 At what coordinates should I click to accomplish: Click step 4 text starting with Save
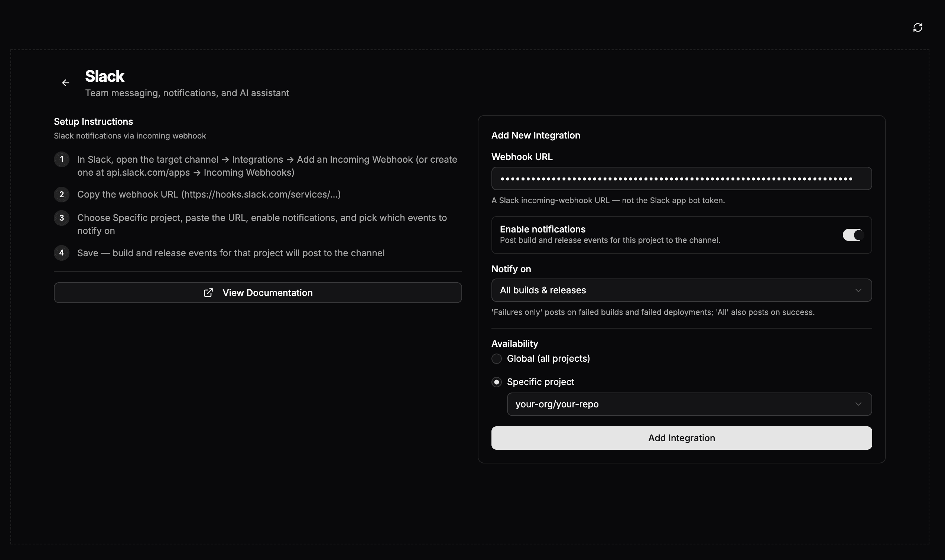tap(231, 253)
